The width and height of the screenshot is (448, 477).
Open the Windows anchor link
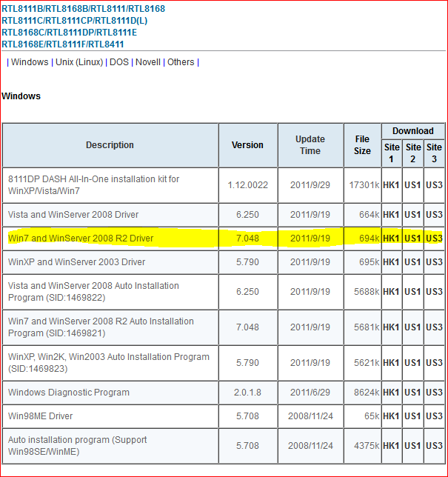[x=30, y=62]
